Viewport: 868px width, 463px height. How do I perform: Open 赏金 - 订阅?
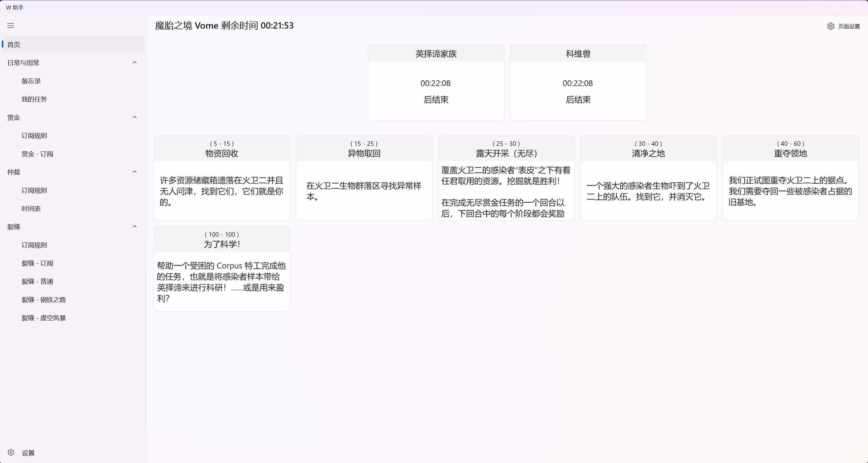[x=37, y=153]
